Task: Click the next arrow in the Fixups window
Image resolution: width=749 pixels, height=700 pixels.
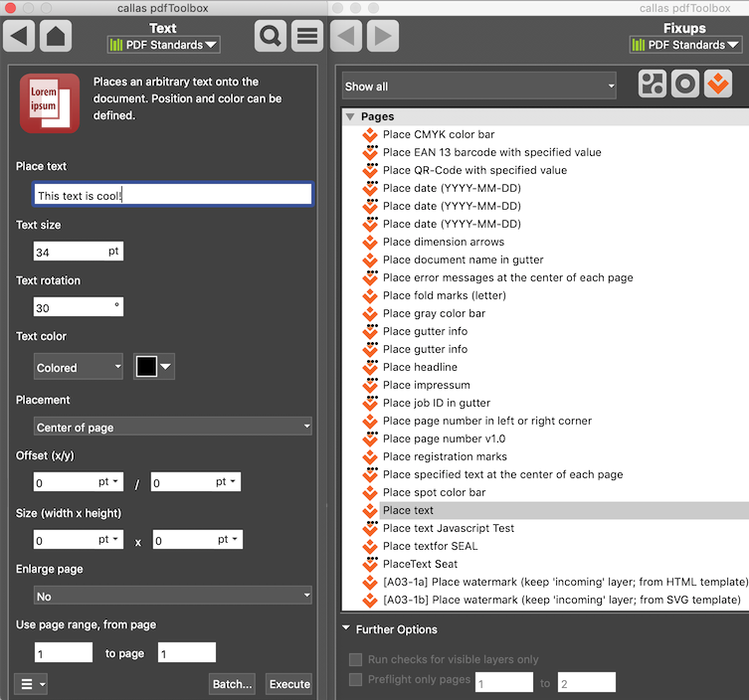Action: (383, 36)
